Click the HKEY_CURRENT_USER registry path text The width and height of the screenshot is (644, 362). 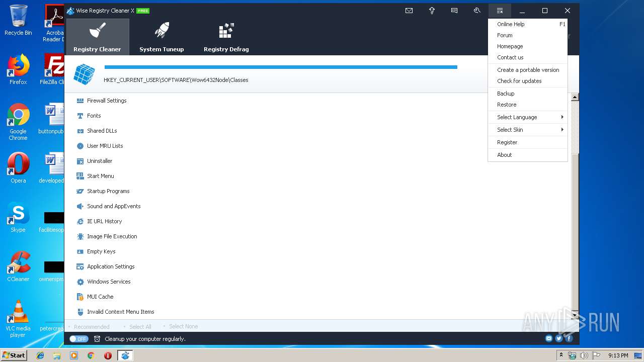click(x=176, y=80)
